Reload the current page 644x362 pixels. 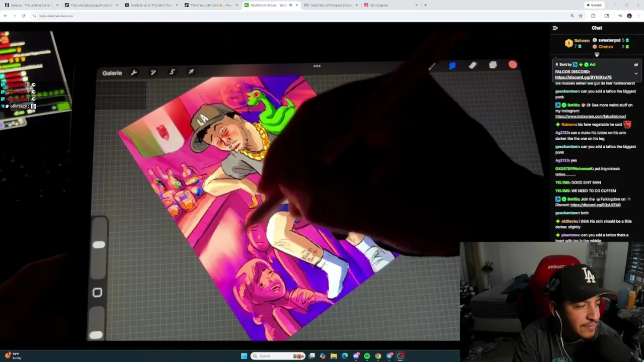click(23, 16)
